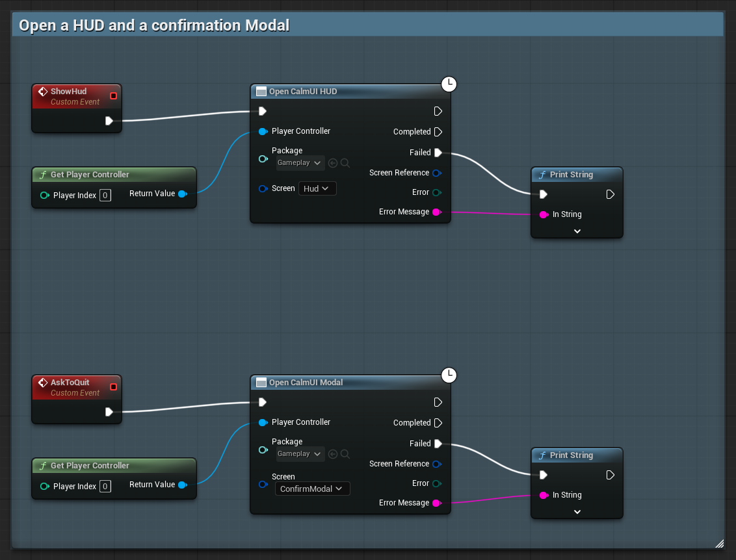Image resolution: width=736 pixels, height=560 pixels.
Task: Click the Open CalmUI Modal window icon
Action: pyautogui.click(x=261, y=383)
